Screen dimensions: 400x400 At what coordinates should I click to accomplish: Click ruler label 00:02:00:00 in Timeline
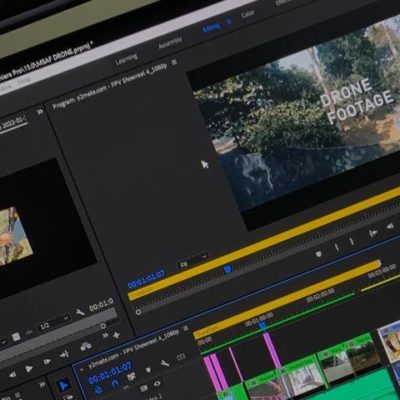tap(320, 296)
